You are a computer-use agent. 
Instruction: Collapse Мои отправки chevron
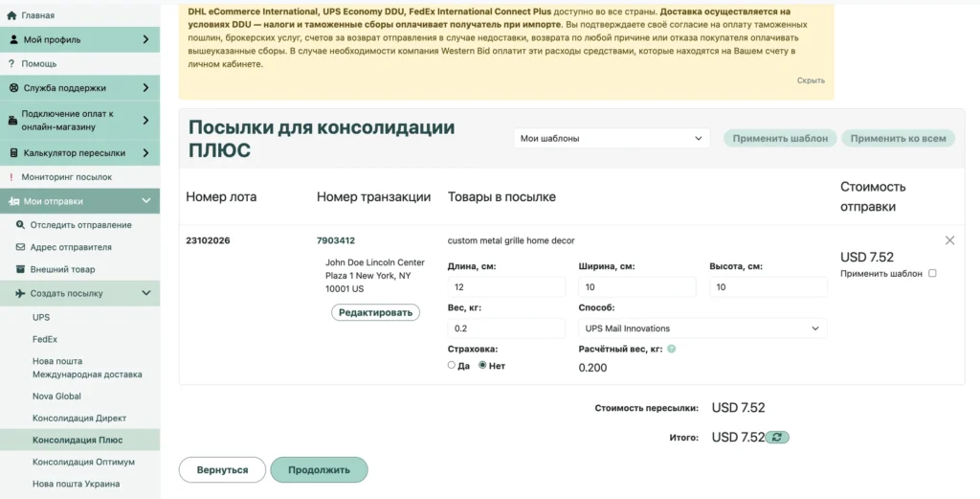pyautogui.click(x=145, y=201)
